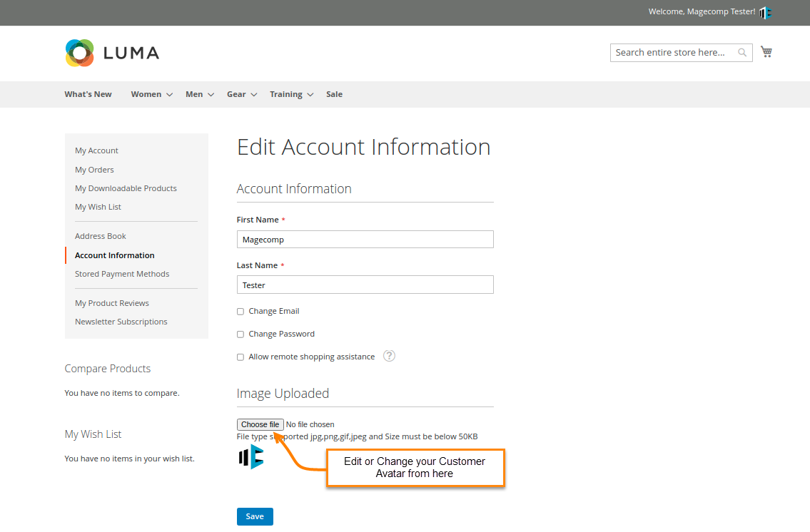Click the customer avatar icon in header
The image size is (810, 532).
(x=765, y=12)
